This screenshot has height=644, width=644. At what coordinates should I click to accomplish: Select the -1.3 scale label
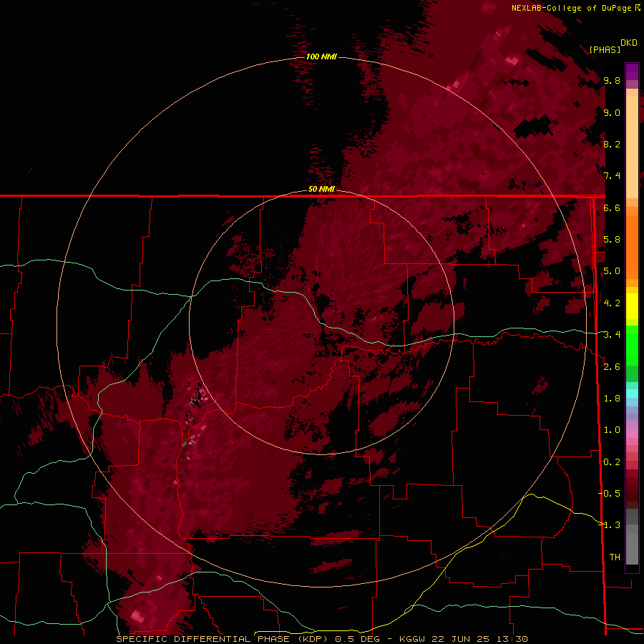click(x=609, y=525)
